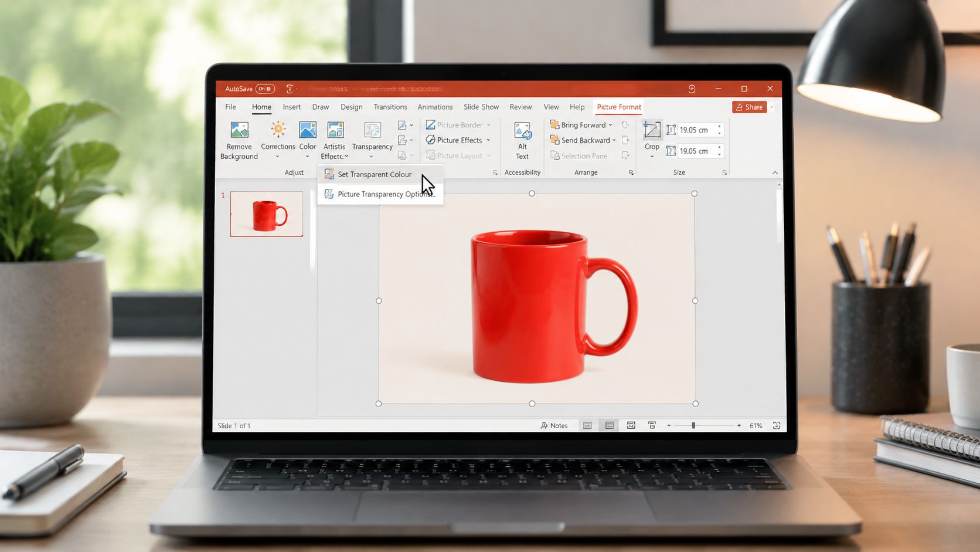Fit slide to current window icon
The width and height of the screenshot is (980, 552).
click(777, 425)
